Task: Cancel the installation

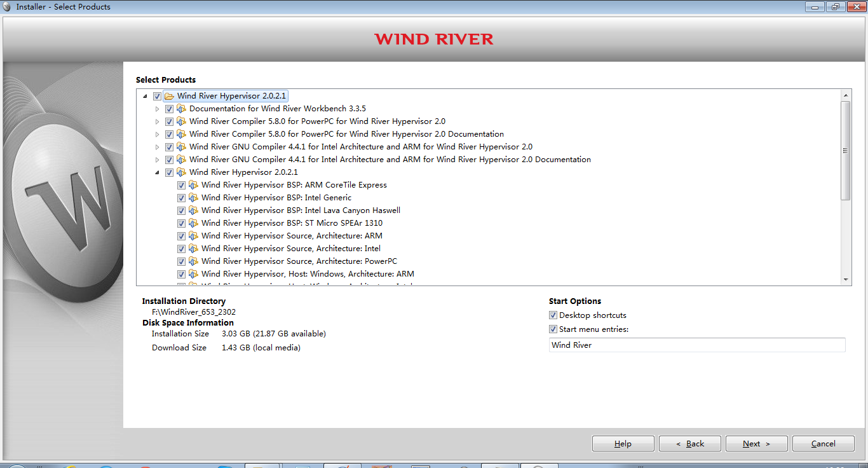Action: (x=823, y=444)
